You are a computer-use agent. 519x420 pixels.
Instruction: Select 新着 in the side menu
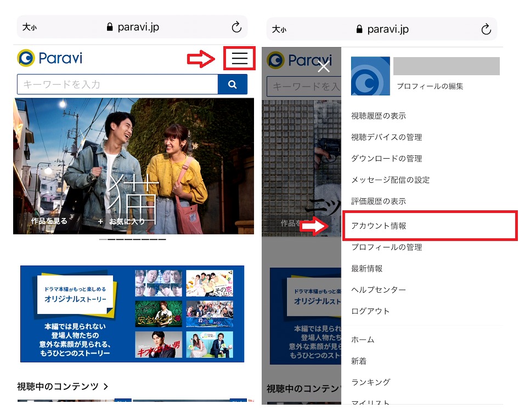pyautogui.click(x=359, y=361)
